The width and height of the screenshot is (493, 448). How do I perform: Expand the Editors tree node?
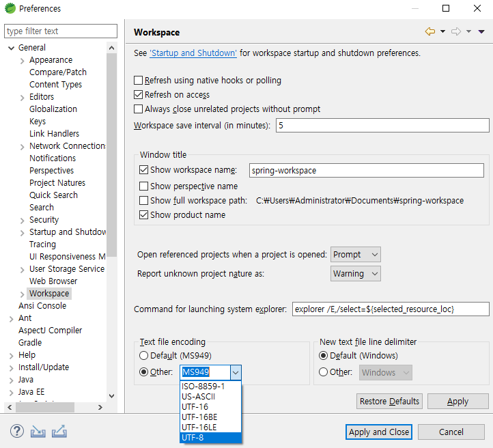click(22, 98)
